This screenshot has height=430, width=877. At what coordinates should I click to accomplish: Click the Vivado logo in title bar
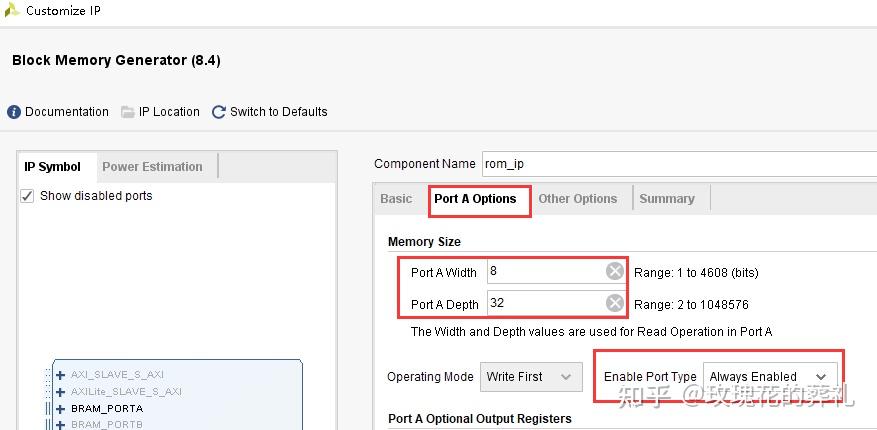tap(12, 11)
